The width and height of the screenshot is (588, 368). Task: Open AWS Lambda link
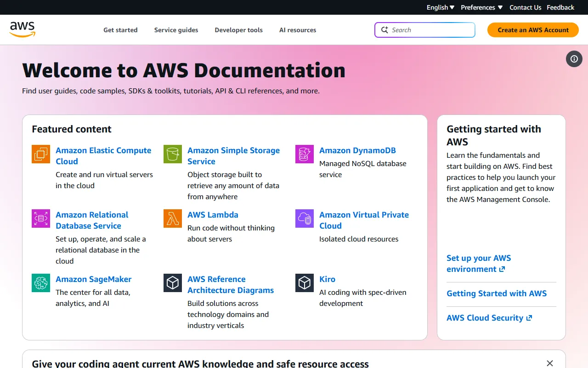coord(213,215)
